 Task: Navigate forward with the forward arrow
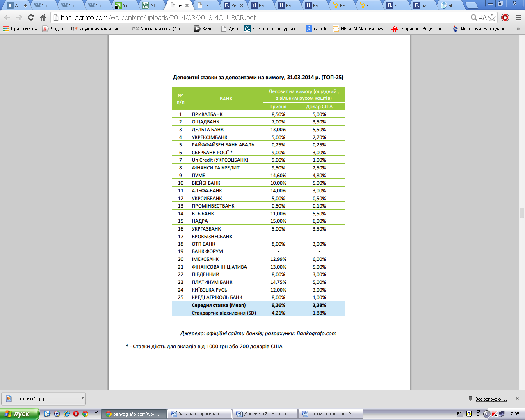tap(19, 18)
